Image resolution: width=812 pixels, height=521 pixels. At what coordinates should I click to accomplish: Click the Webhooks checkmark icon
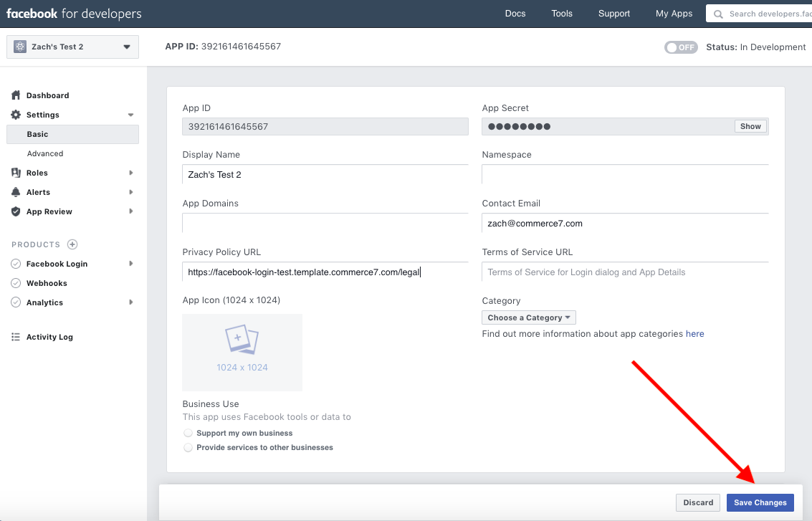(x=16, y=283)
